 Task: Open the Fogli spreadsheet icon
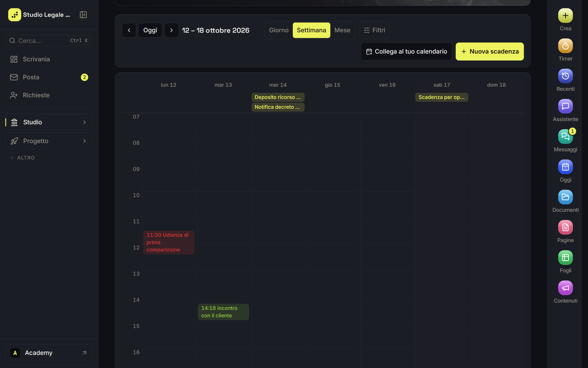click(565, 258)
